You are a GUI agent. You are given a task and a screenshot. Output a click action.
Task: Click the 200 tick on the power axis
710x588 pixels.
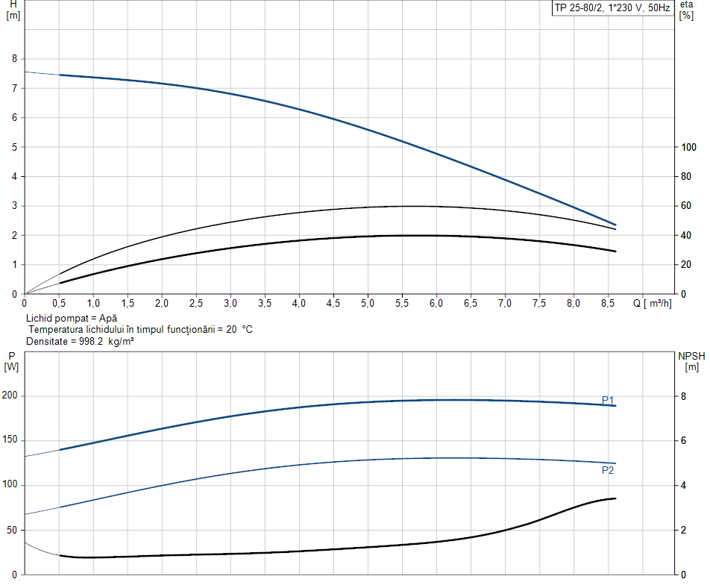[11, 396]
